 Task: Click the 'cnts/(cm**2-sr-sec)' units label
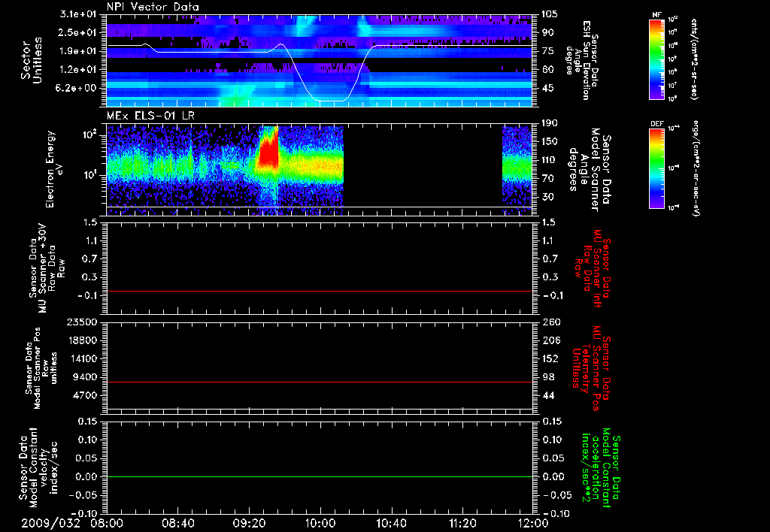coord(694,59)
